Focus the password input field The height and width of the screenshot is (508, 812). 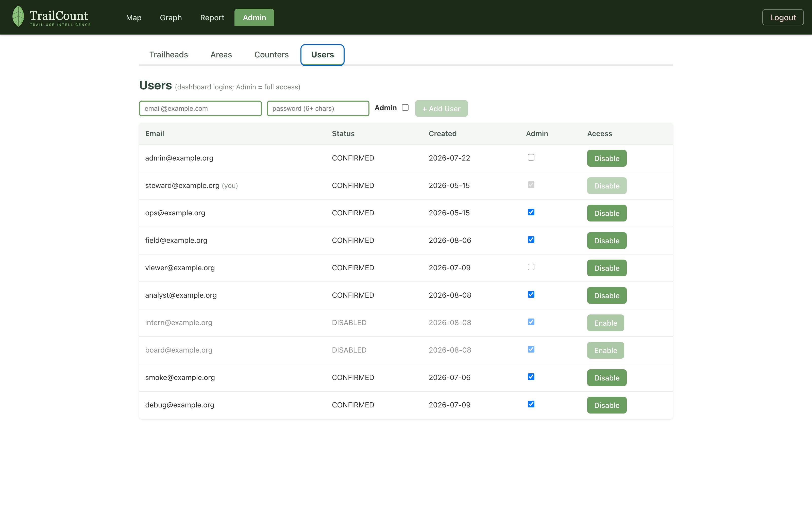coord(318,108)
